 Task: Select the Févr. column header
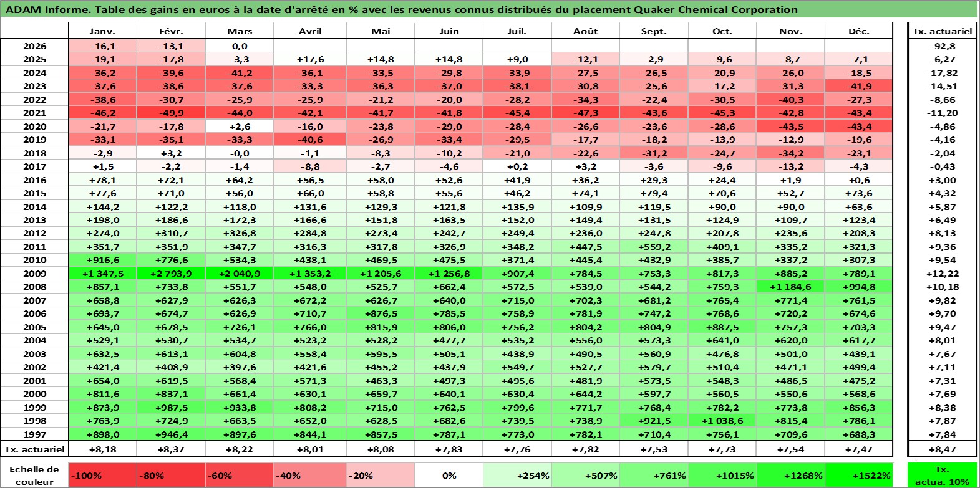pos(171,31)
